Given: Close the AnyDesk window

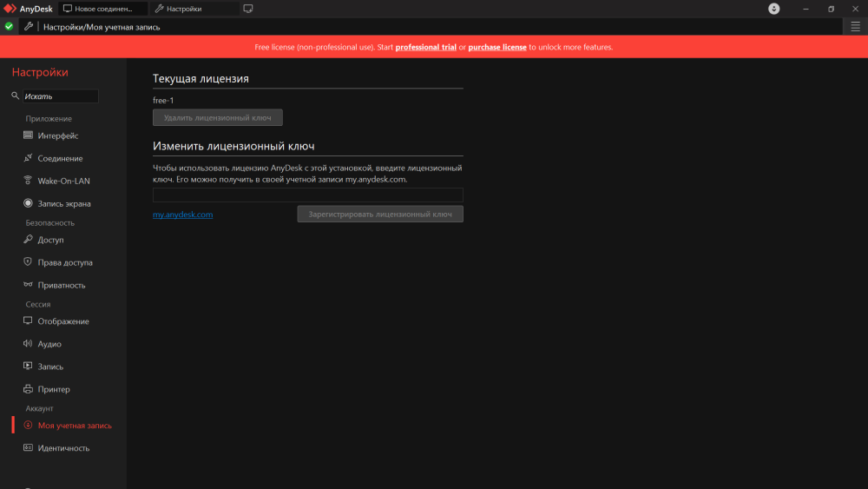Looking at the screenshot, I should (855, 9).
